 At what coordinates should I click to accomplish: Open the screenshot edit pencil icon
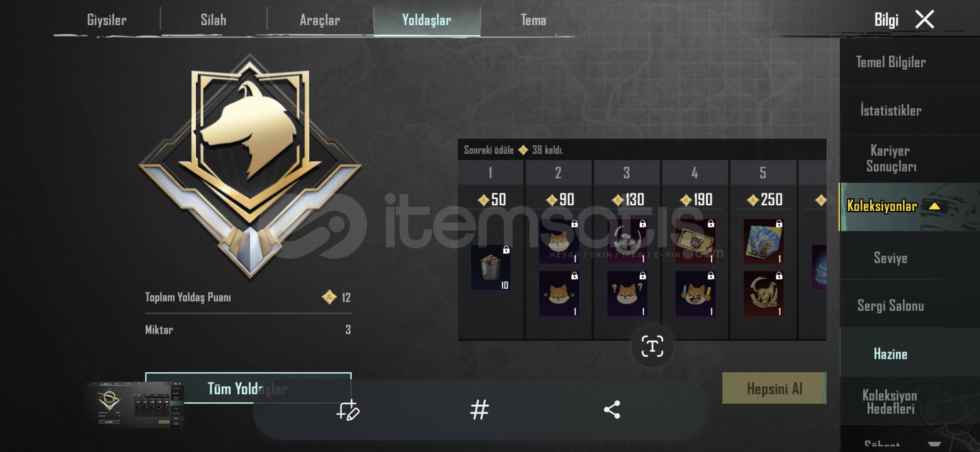(348, 410)
